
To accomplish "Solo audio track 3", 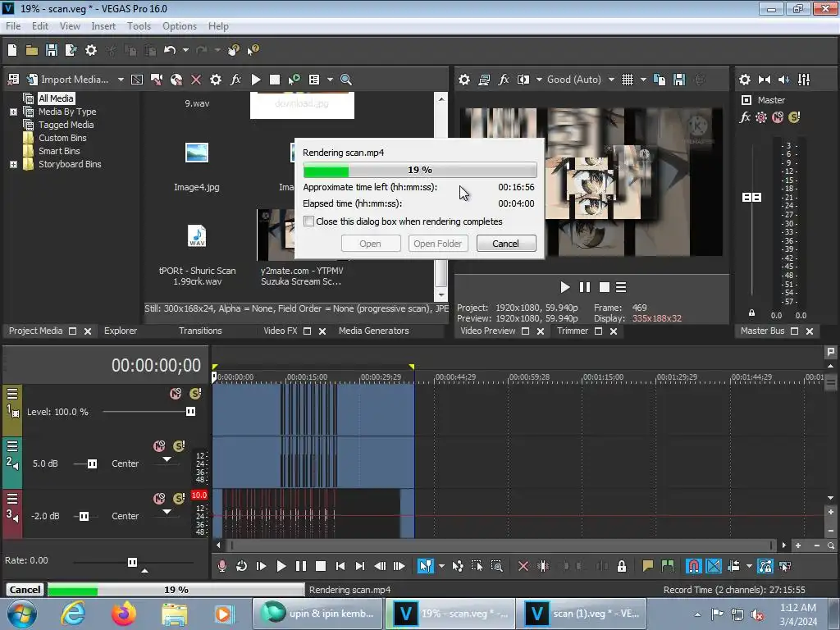I will pyautogui.click(x=179, y=499).
